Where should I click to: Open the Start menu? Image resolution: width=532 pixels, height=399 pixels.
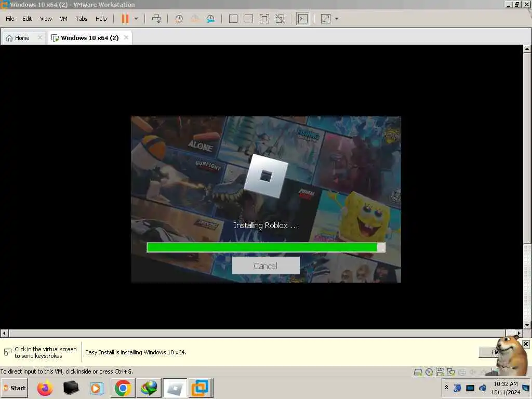[15, 388]
